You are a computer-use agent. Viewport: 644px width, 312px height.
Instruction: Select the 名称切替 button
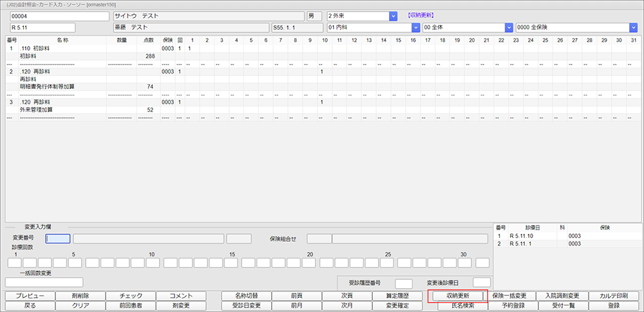246,295
